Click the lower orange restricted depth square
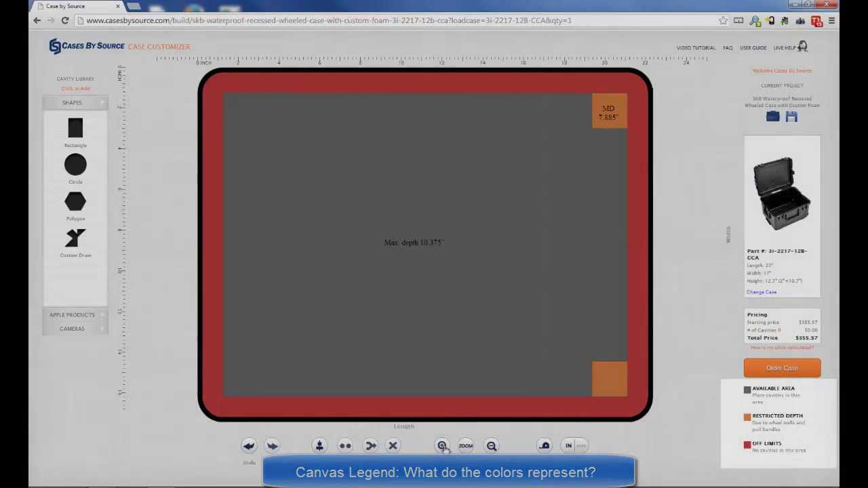Image resolution: width=868 pixels, height=488 pixels. pyautogui.click(x=609, y=378)
